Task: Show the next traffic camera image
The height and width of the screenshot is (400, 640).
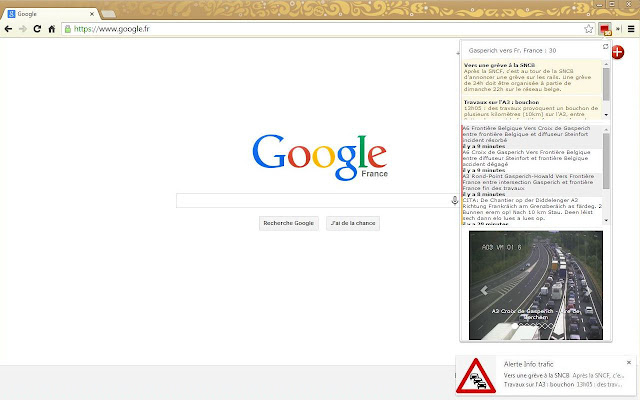Action: pyautogui.click(x=589, y=290)
